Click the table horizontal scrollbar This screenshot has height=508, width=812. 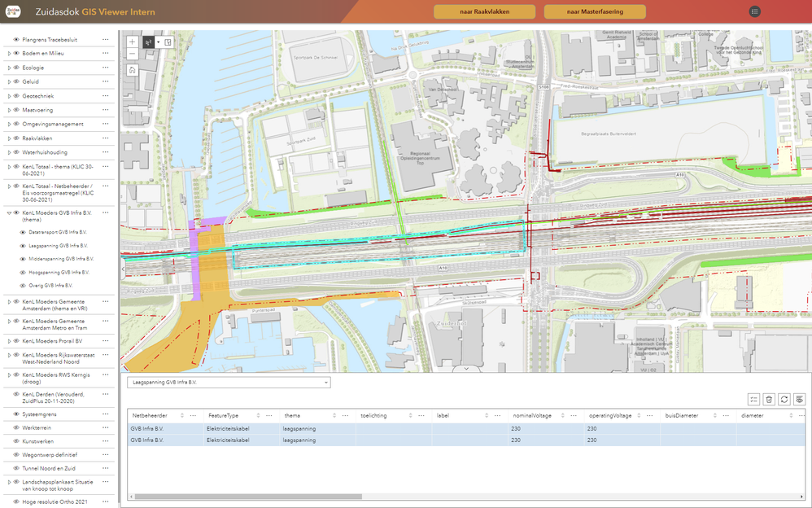pos(249,497)
